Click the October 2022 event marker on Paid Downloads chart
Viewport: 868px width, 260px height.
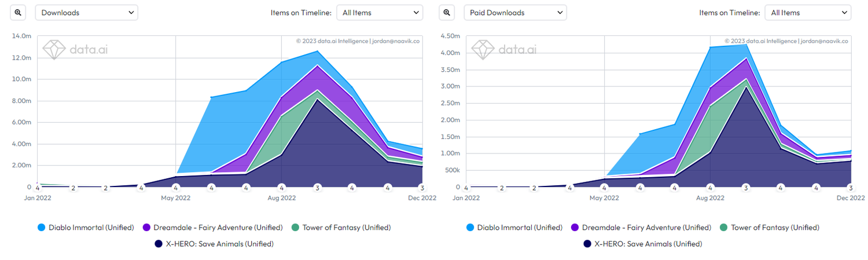781,188
